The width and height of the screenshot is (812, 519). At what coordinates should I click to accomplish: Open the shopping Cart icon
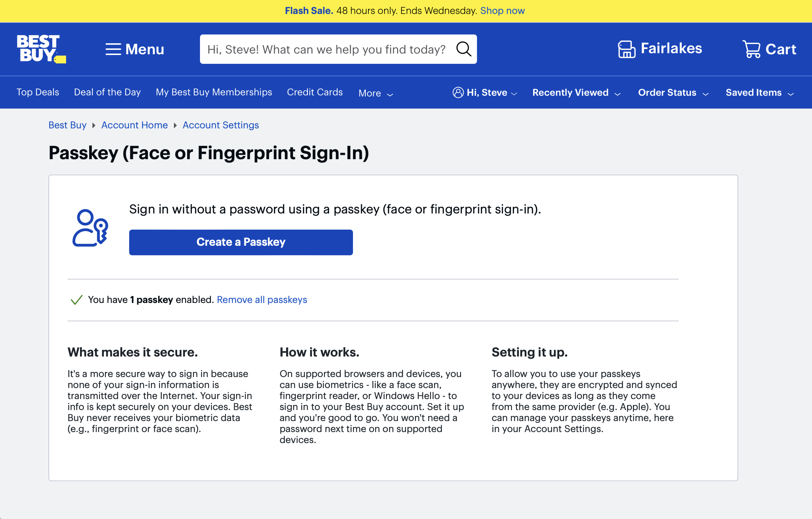tap(751, 49)
